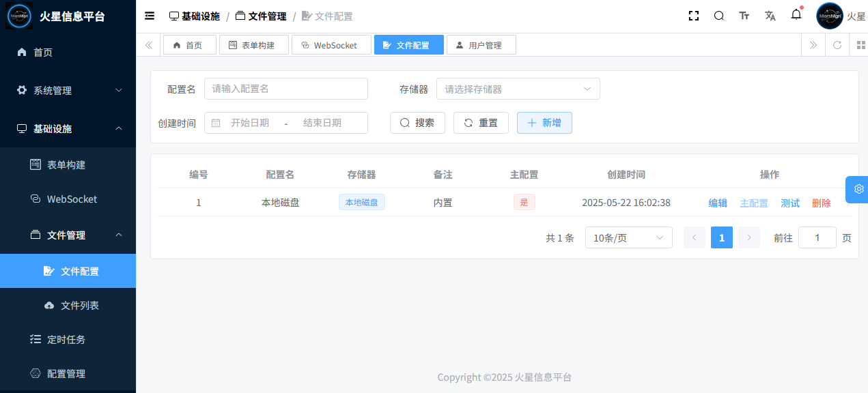Viewport: 868px width, 393px height.
Task: Open the header search icon
Action: [719, 16]
